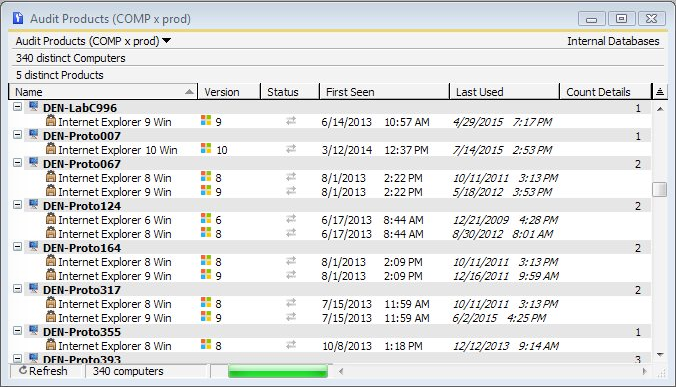Click the 5 distinct Products text
676x387 pixels.
coord(59,75)
